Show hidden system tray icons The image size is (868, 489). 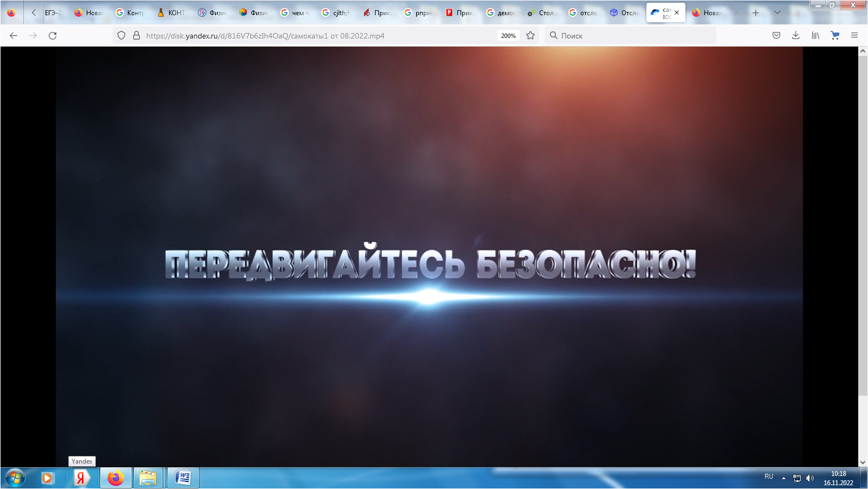coord(783,478)
